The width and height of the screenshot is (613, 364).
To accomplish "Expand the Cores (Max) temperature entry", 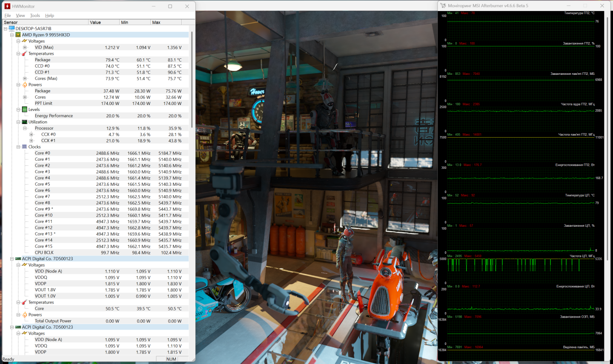I will 25,79.
